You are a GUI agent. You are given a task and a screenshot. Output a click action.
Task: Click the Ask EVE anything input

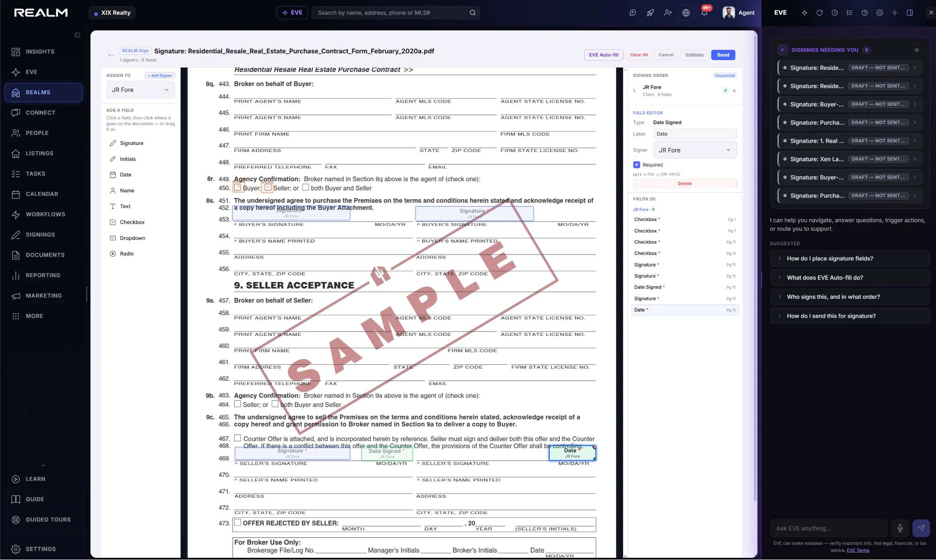tap(829, 528)
